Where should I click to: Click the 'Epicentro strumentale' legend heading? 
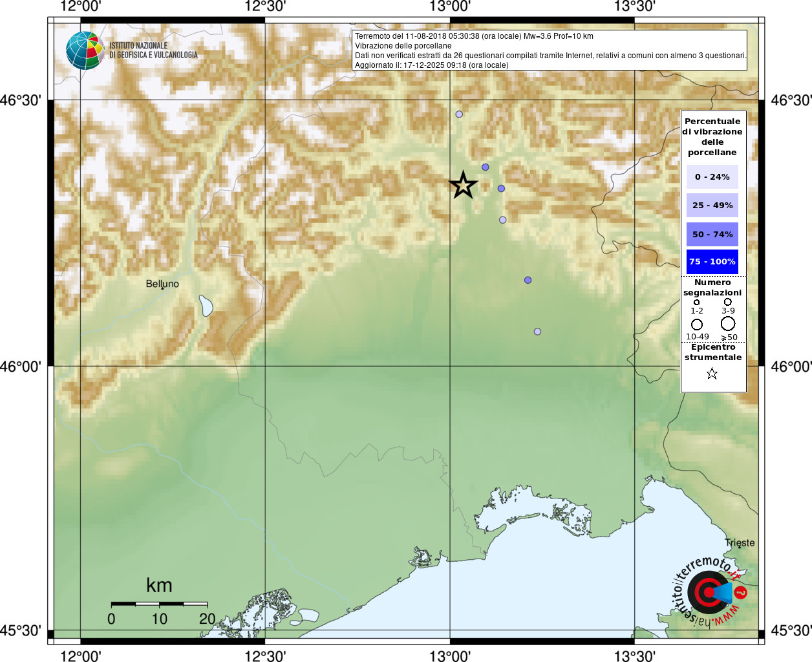click(x=713, y=352)
